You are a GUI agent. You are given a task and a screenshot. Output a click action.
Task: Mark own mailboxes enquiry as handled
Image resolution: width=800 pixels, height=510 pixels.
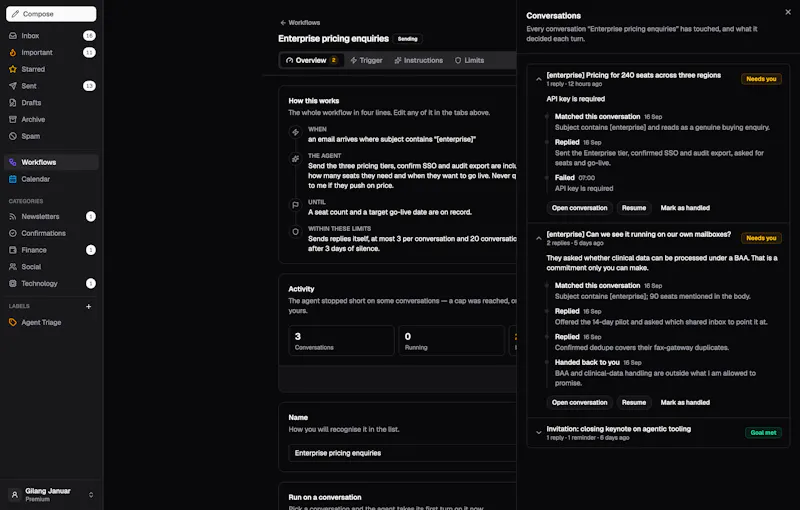[685, 402]
